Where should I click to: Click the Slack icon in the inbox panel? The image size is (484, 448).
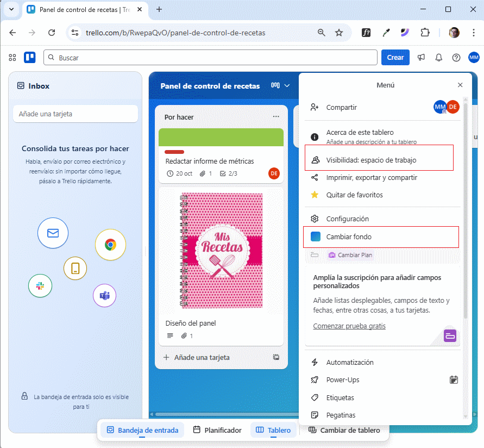40,285
